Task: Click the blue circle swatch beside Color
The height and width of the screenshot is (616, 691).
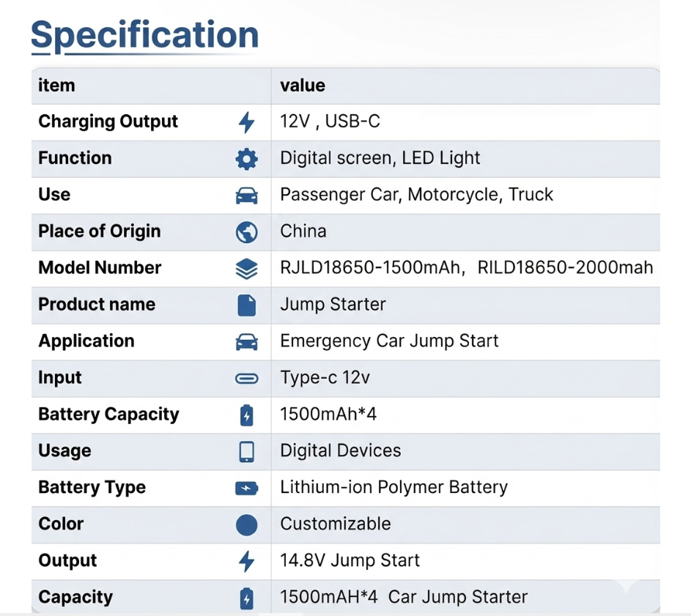Action: 247,525
